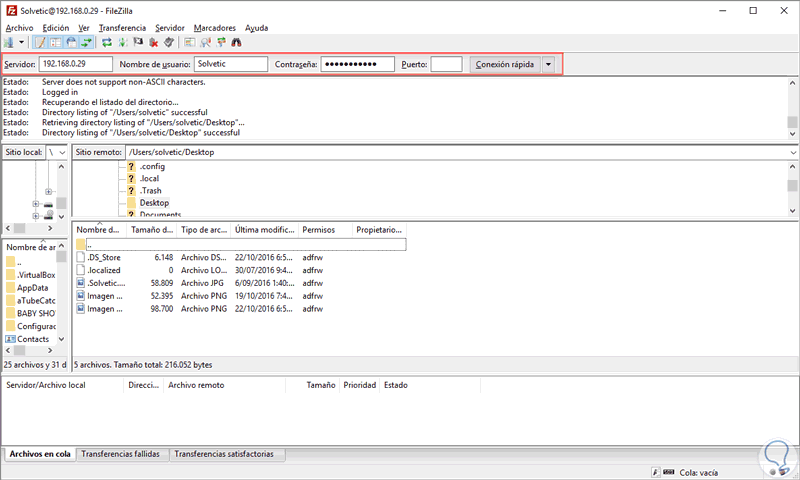This screenshot has height=480, width=800.
Task: Sort remote files by Propietario column
Action: coord(379,230)
